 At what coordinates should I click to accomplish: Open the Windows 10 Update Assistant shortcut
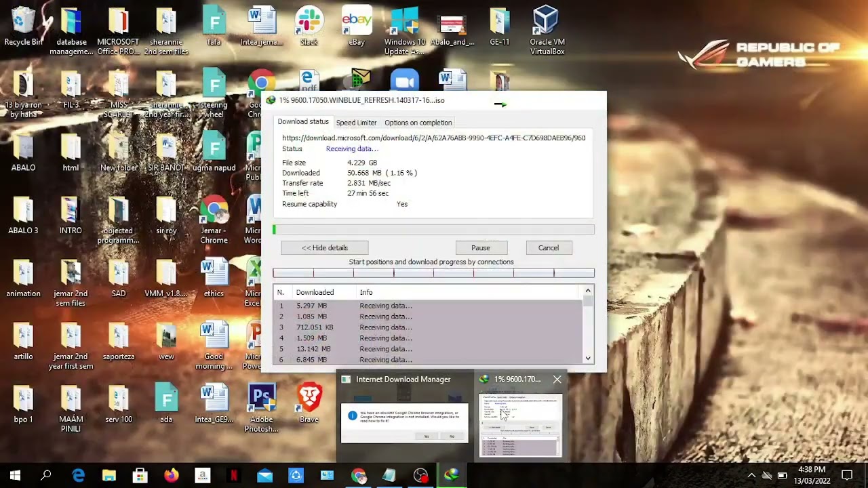(405, 30)
